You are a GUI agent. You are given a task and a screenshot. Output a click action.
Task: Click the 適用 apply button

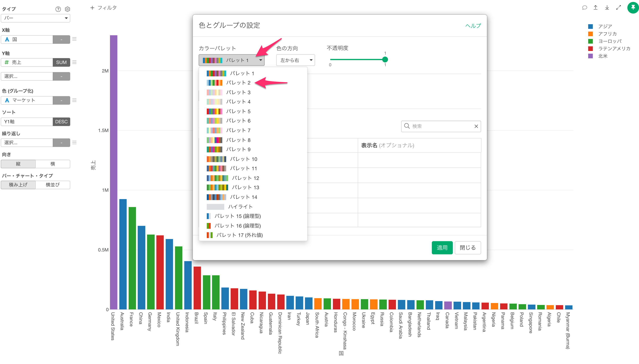click(442, 248)
